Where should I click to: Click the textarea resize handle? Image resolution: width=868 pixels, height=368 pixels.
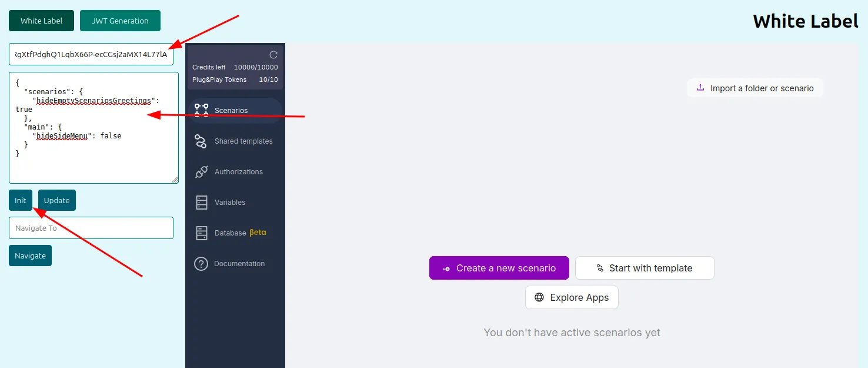[175, 180]
